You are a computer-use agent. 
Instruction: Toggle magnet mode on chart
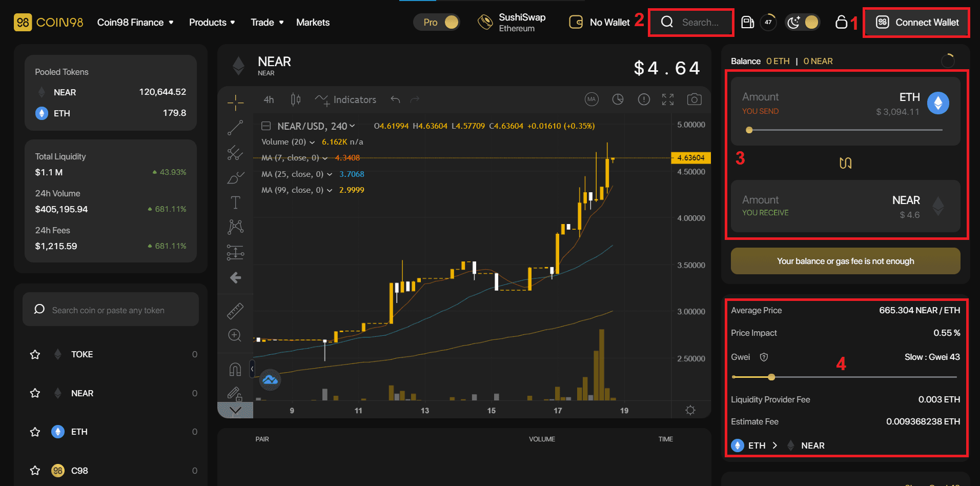235,369
